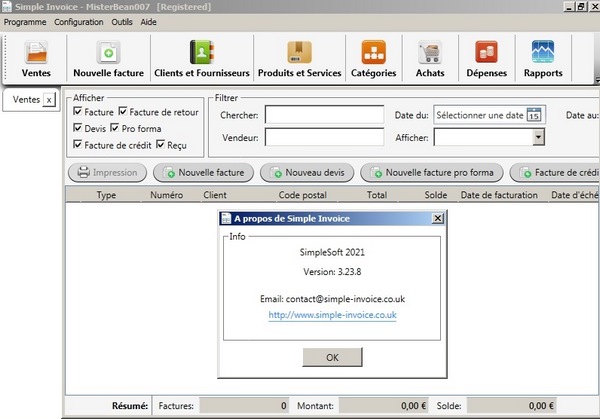
Task: Click the Facture de crédit button
Action: (555, 173)
